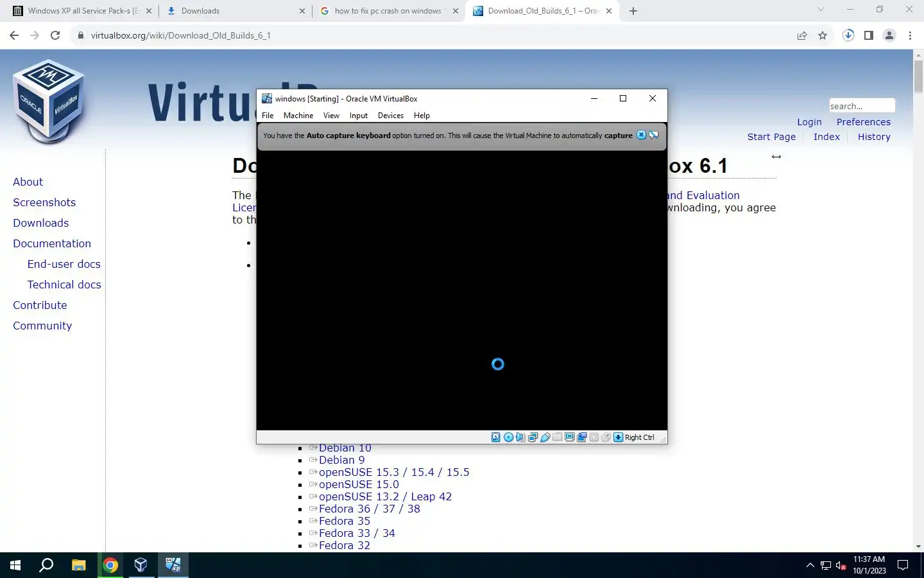Close the Download_Old_Builds_6_1 browser tab

[x=609, y=11]
